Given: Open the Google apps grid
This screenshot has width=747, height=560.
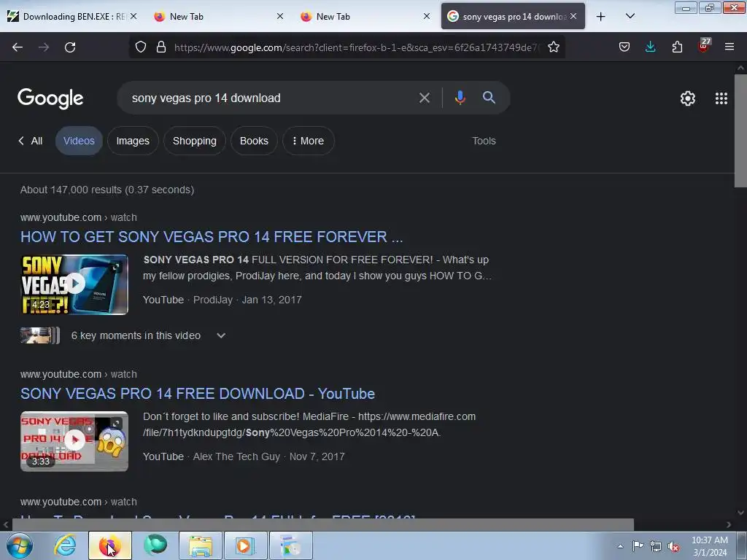Looking at the screenshot, I should point(721,98).
